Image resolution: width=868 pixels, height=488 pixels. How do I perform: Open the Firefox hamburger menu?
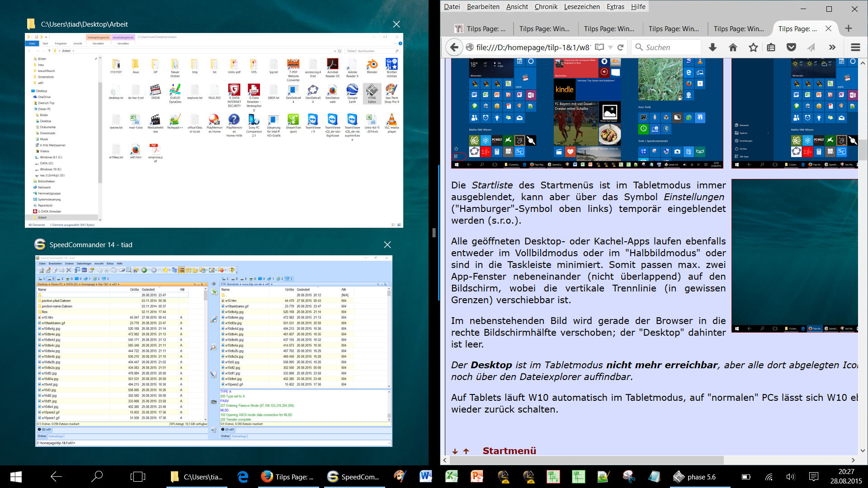pyautogui.click(x=855, y=47)
